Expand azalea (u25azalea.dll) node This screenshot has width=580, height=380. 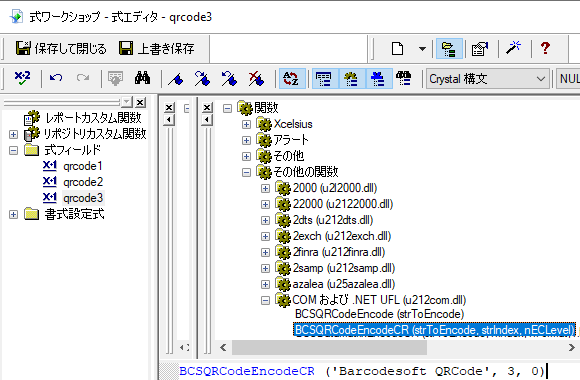265,284
